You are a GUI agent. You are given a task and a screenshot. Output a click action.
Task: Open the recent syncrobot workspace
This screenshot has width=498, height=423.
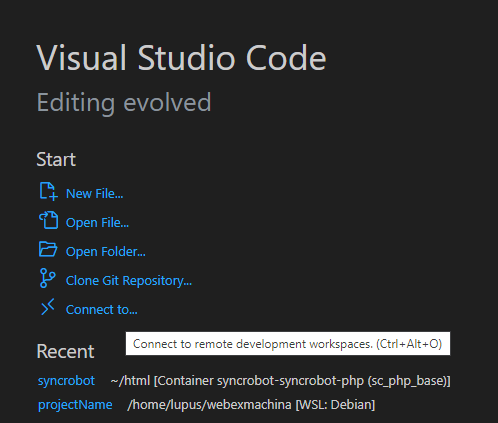coord(66,381)
